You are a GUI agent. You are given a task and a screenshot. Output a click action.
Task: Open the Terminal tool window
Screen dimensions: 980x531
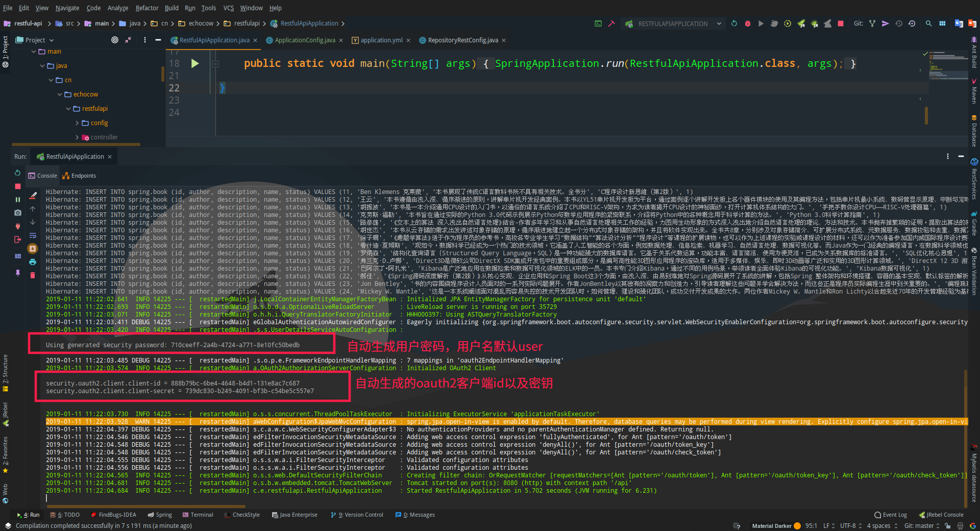(x=198, y=515)
